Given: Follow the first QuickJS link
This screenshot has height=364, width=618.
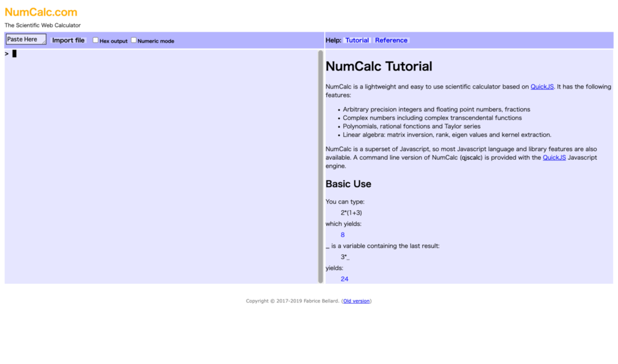Looking at the screenshot, I should pos(542,87).
